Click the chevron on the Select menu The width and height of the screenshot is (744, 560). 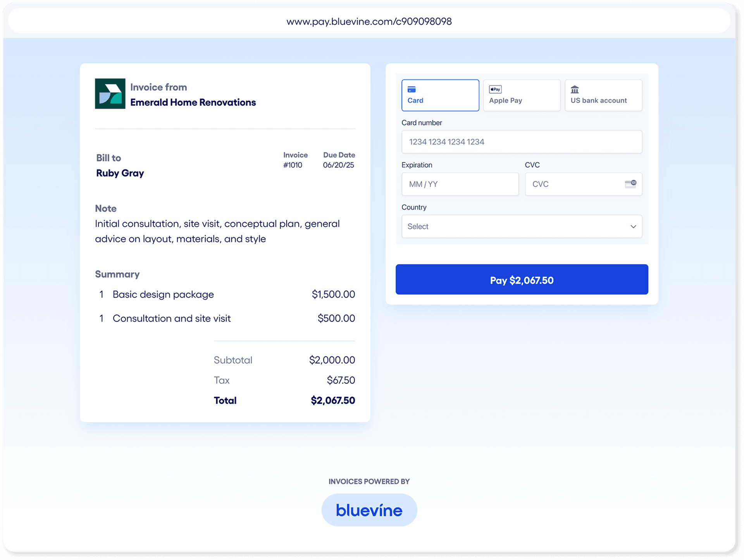pyautogui.click(x=633, y=226)
